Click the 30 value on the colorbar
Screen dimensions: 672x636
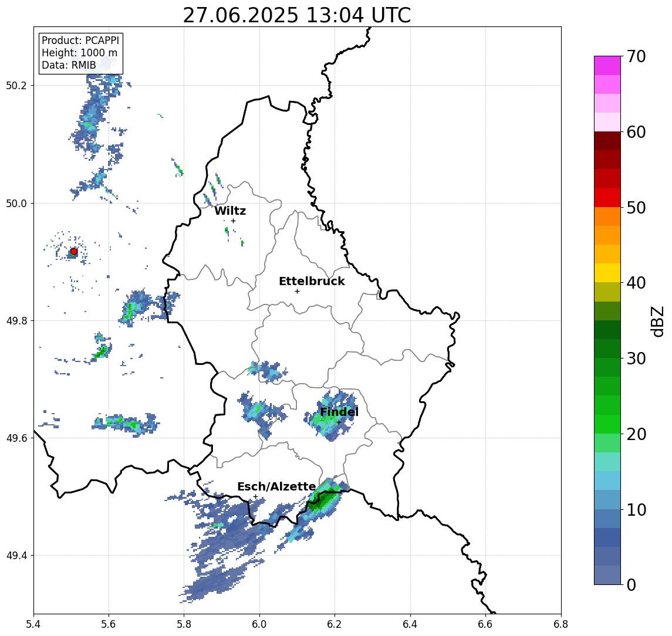pyautogui.click(x=636, y=358)
